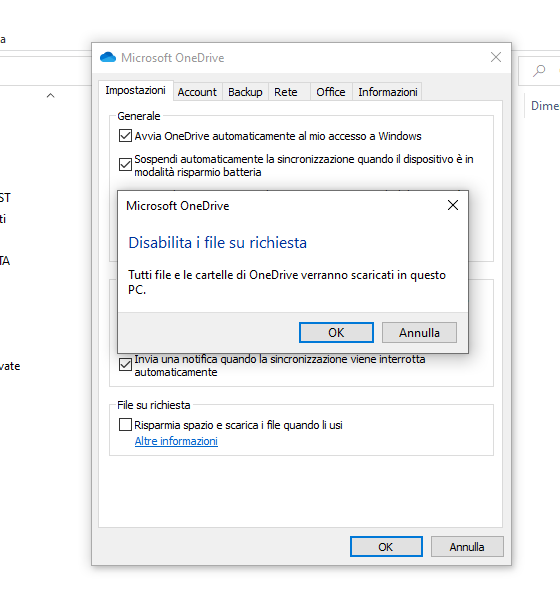This screenshot has width=560, height=602.
Task: Click OK at bottom of settings window
Action: (x=386, y=547)
